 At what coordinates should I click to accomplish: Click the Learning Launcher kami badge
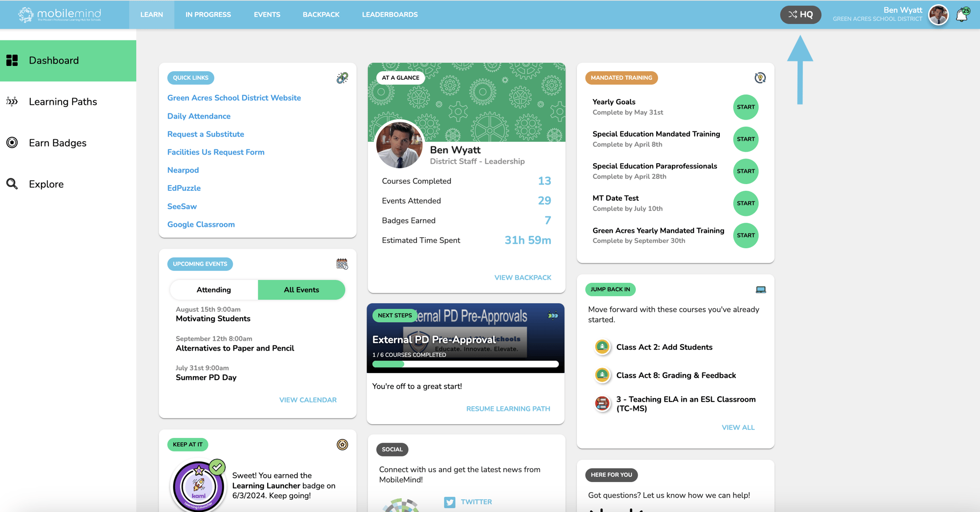pos(198,486)
